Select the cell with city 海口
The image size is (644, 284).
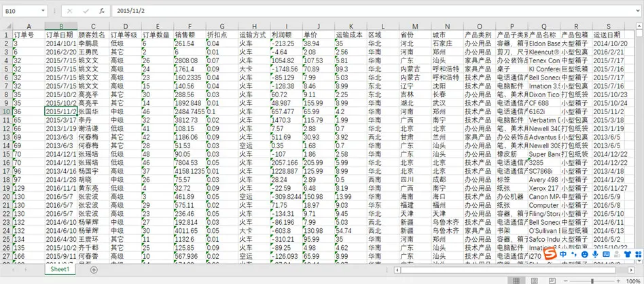(447, 196)
